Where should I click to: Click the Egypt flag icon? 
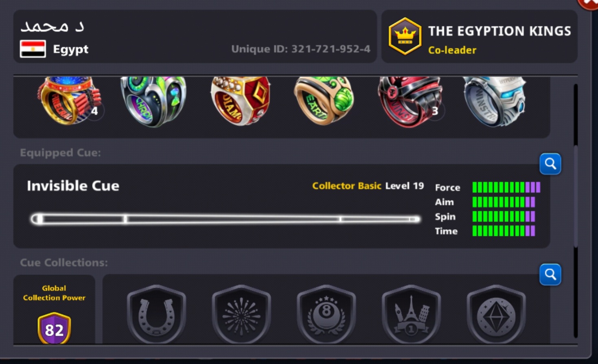pyautogui.click(x=33, y=49)
